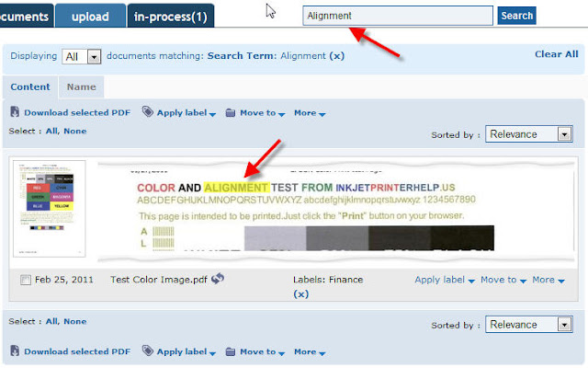Screen dimensions: 588x368
Task: Tick the checkbox for Feb 25, 2011 document
Action: [26, 280]
